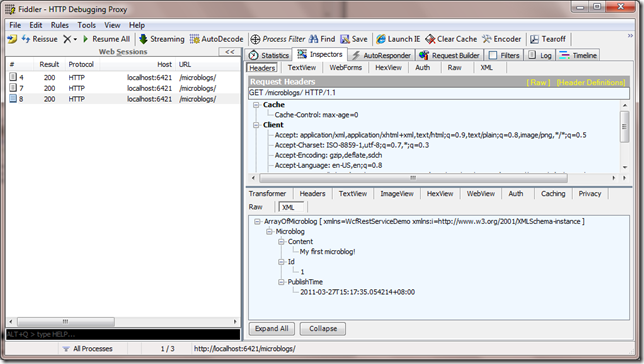The image size is (644, 364).
Task: Click the request headers vertical scrollbar thumb
Action: [624, 127]
